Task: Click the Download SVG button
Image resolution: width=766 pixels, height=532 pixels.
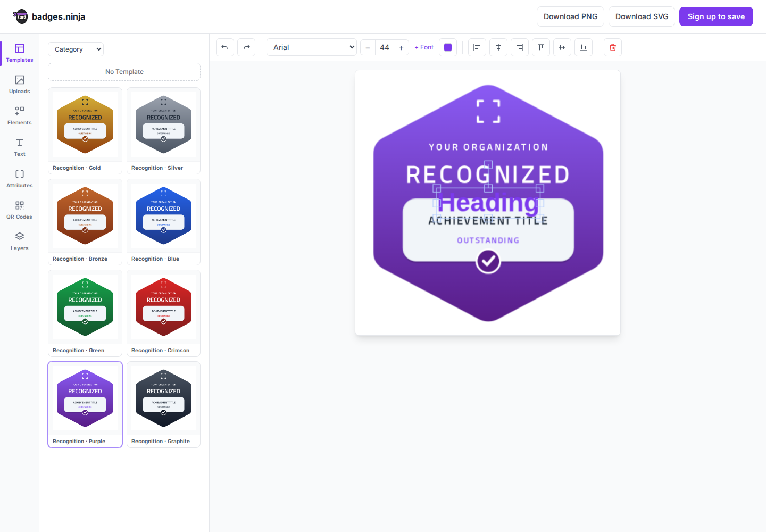Action: pos(642,16)
